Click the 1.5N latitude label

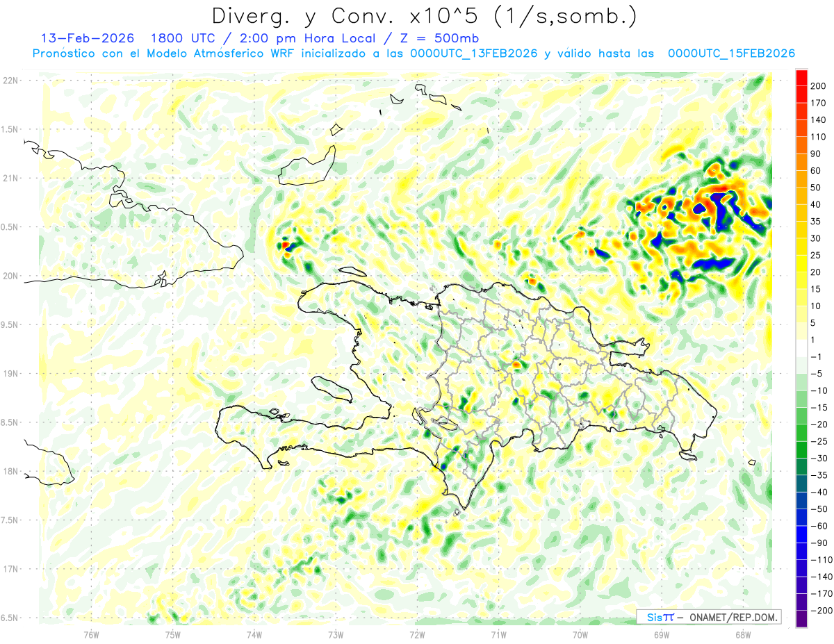click(10, 129)
